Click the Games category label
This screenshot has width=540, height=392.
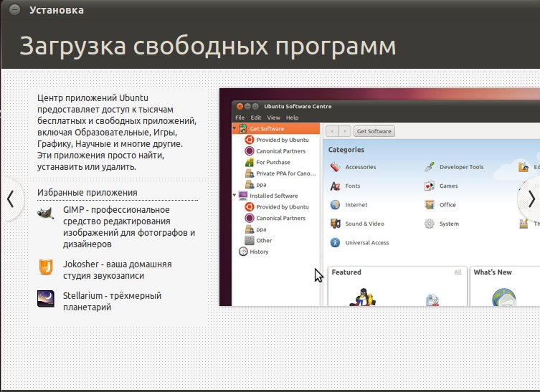coord(448,186)
